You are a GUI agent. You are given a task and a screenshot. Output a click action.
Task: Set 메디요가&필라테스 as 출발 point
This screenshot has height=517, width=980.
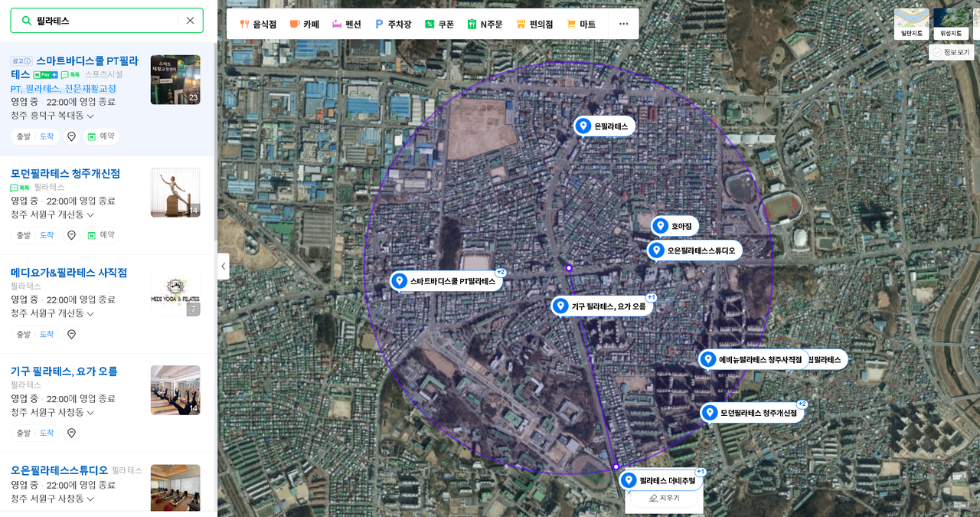click(x=24, y=334)
